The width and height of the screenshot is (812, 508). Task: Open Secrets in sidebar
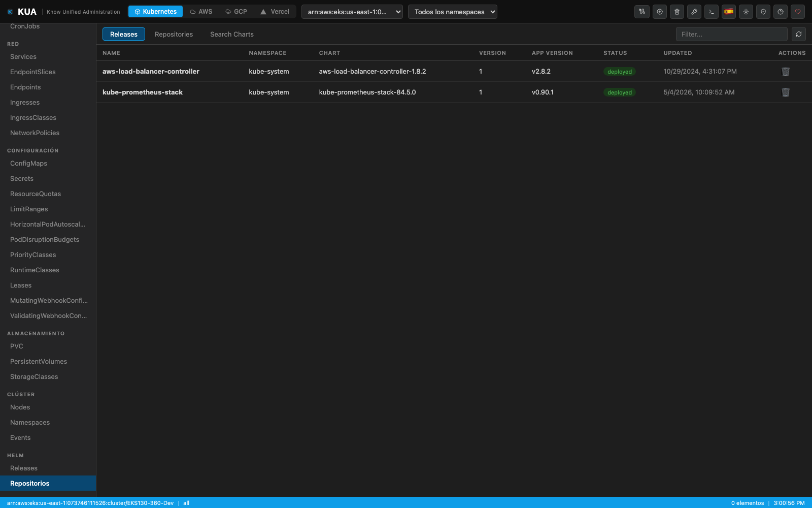coord(48,179)
